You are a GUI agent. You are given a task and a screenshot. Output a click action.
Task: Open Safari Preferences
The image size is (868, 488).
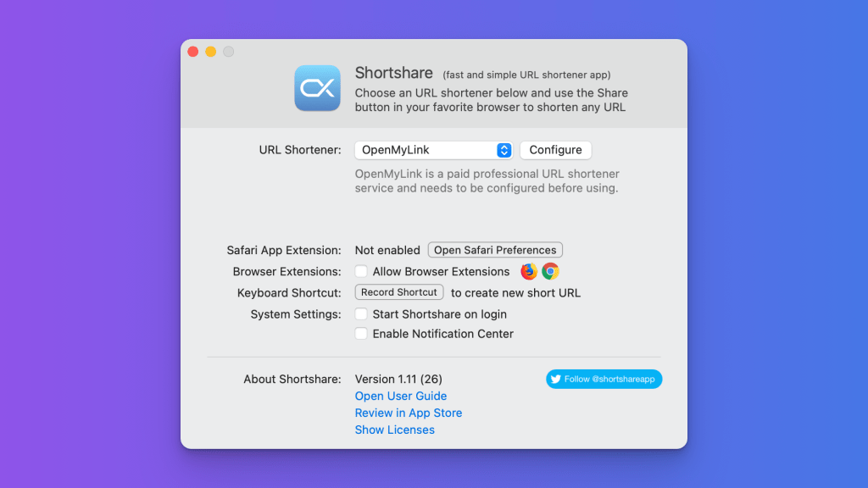tap(495, 250)
